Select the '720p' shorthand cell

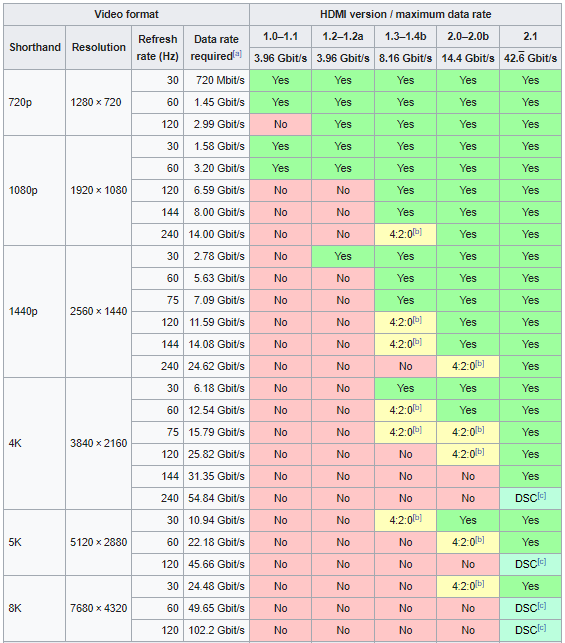[x=35, y=102]
